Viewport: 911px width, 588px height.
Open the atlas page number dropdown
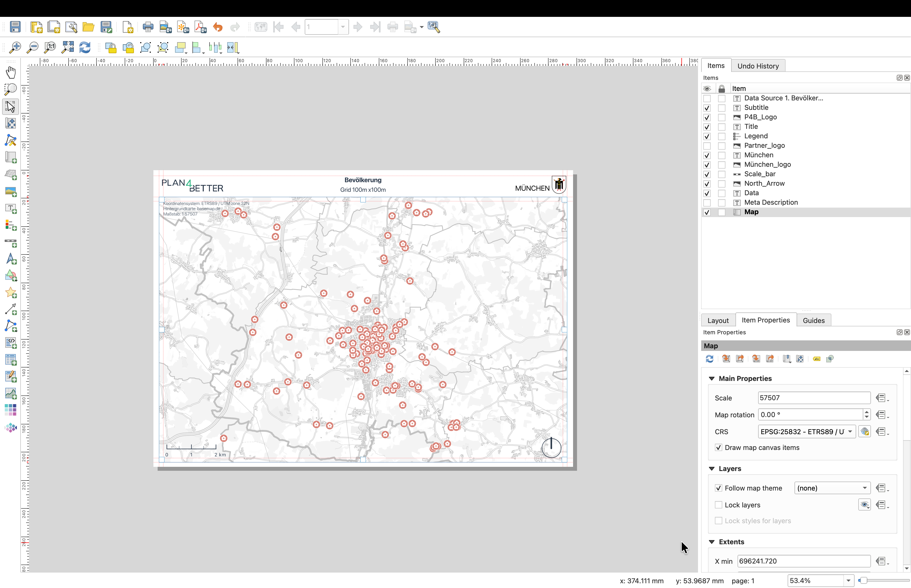click(x=343, y=27)
